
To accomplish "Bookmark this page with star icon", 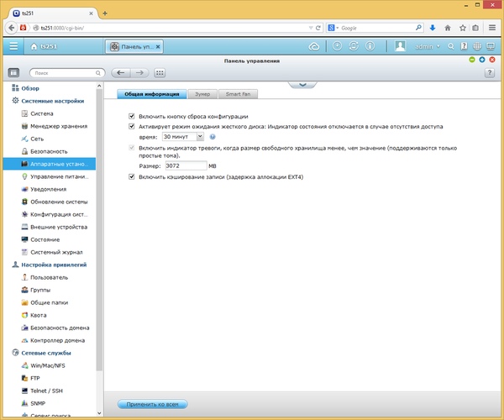I will click(x=463, y=28).
